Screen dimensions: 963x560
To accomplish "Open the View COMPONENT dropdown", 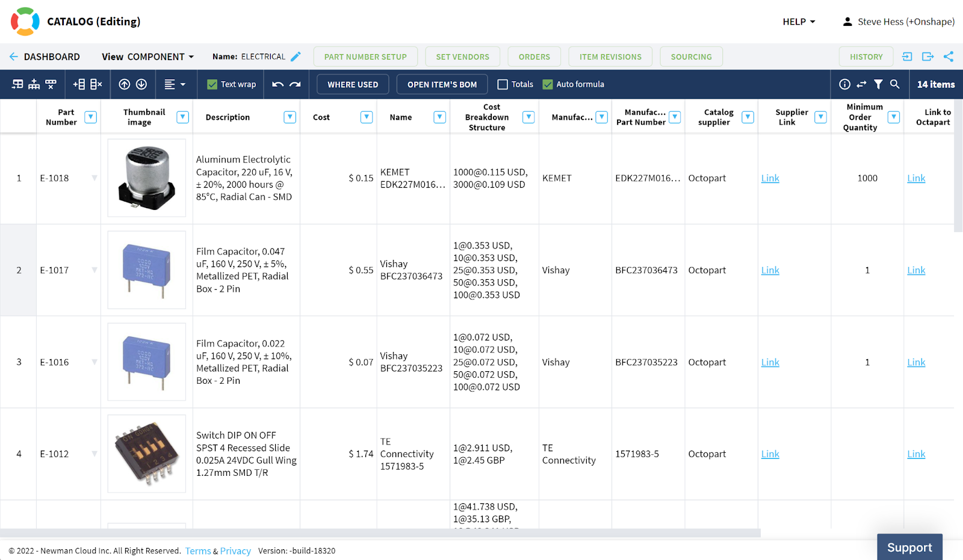I will click(x=148, y=57).
